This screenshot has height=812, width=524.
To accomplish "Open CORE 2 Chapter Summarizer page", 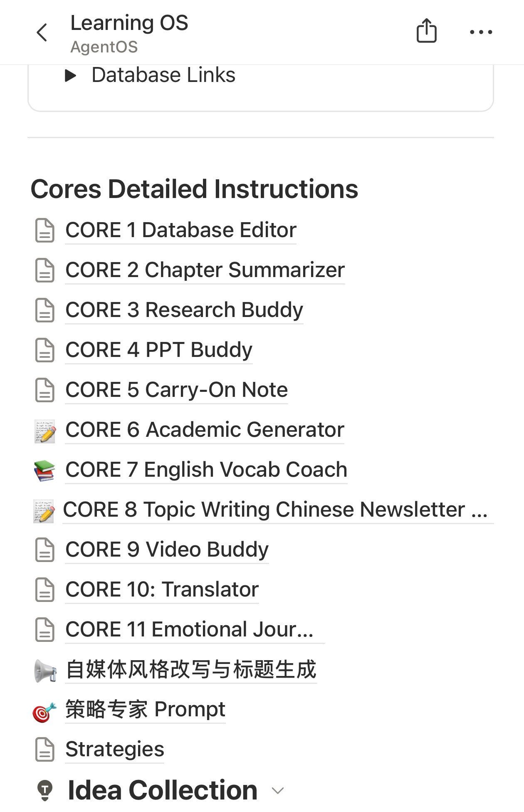I will (205, 270).
